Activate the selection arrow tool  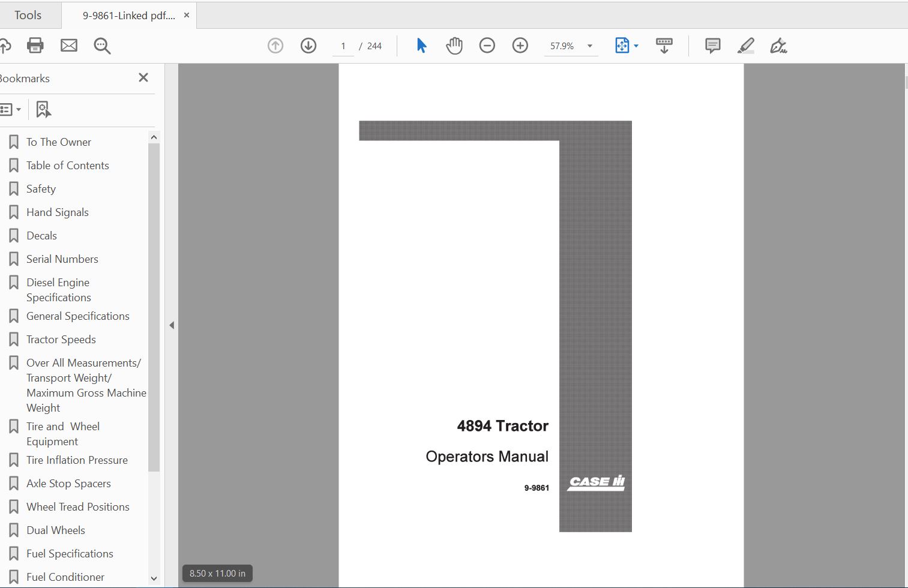pos(422,46)
